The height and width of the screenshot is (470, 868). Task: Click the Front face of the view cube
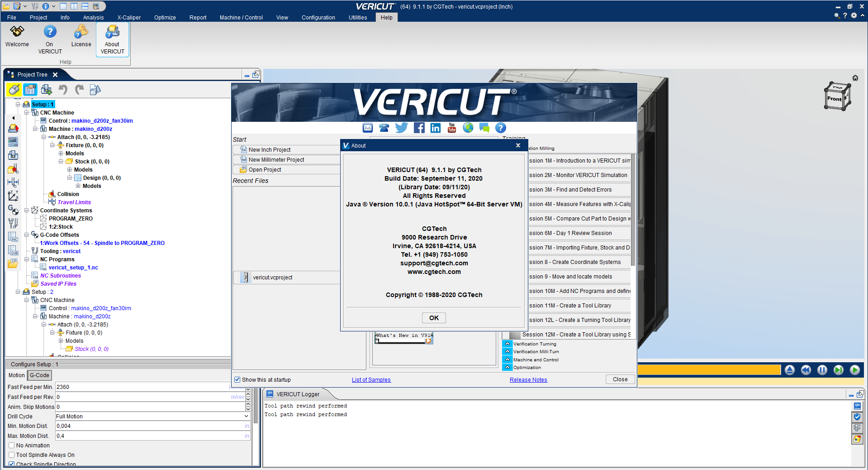pyautogui.click(x=835, y=99)
